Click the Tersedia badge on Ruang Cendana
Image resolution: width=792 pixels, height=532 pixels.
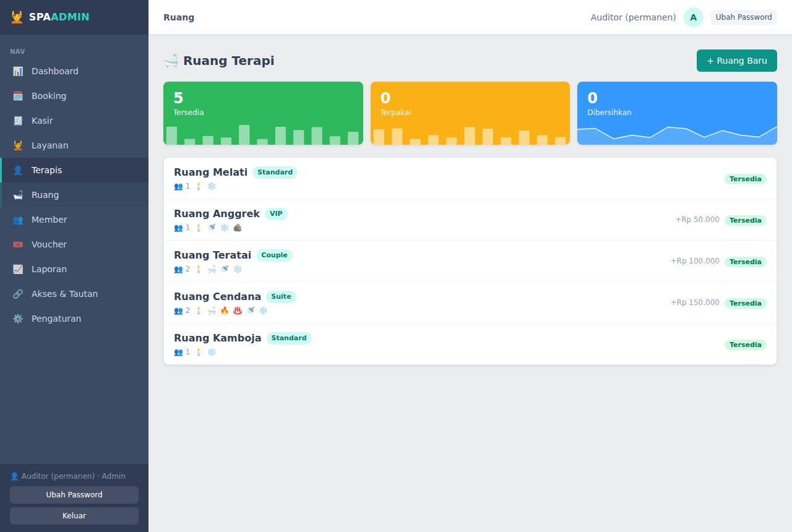(x=745, y=303)
